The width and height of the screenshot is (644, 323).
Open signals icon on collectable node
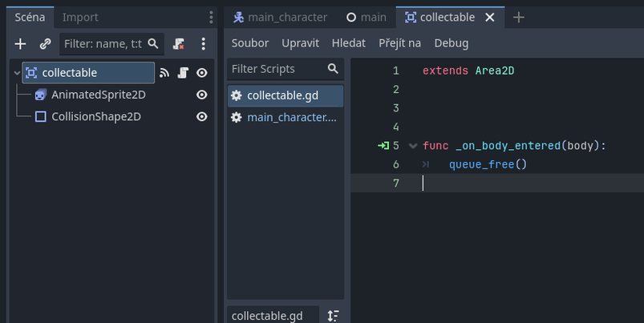164,73
